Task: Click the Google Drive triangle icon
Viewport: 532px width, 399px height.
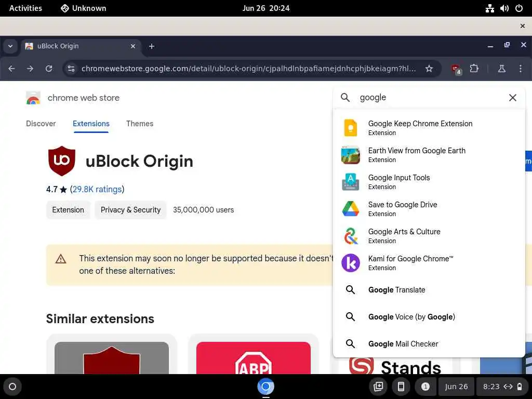Action: 351,209
